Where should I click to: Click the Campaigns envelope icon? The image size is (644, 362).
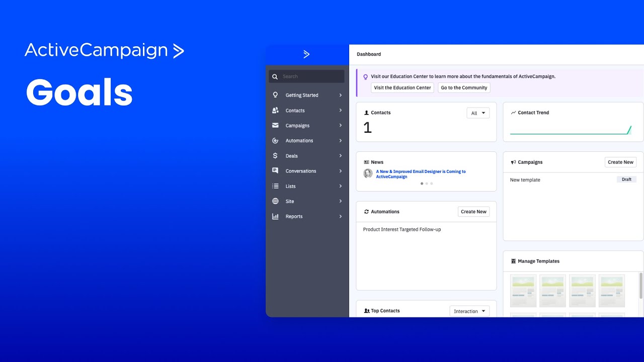[x=275, y=125]
